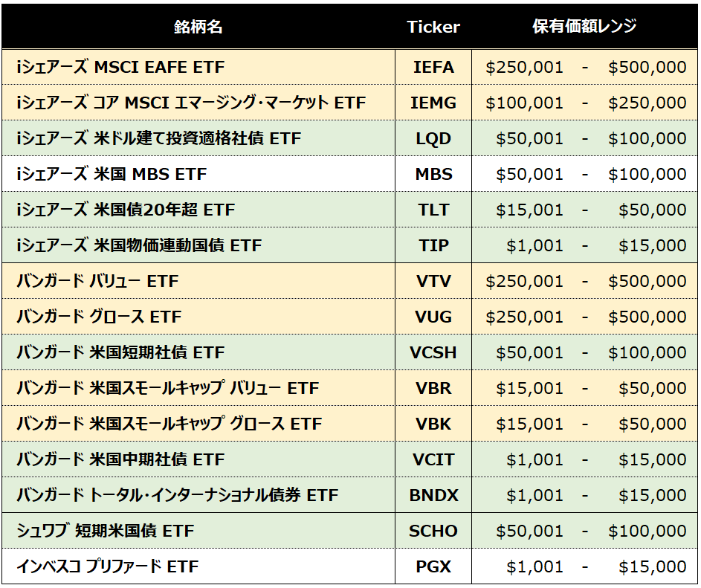Select the TLT ticker cell
This screenshot has height=588, width=701.
click(x=433, y=210)
